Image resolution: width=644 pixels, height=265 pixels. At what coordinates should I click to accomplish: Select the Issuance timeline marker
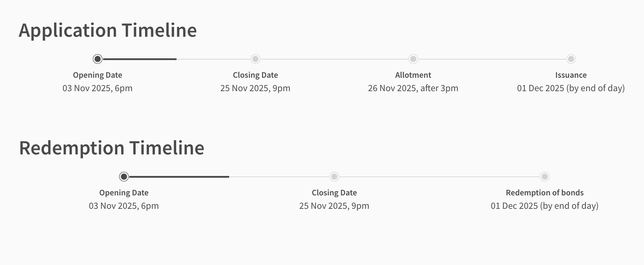point(571,59)
